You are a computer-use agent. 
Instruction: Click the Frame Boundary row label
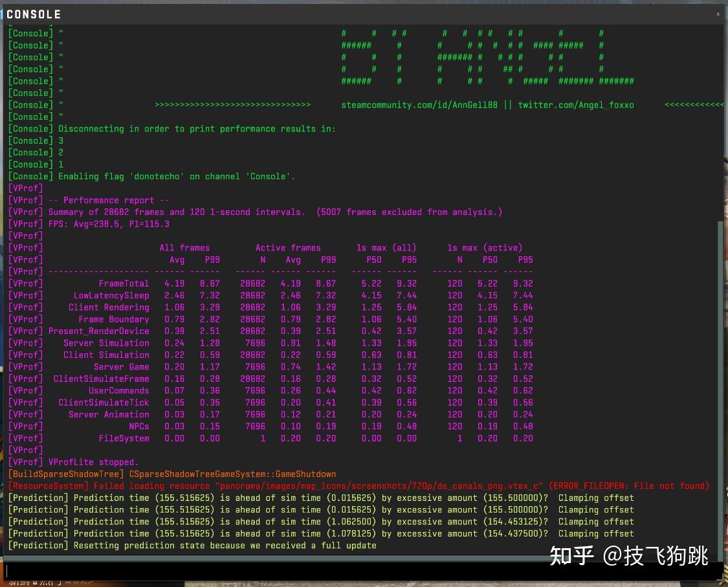click(114, 320)
